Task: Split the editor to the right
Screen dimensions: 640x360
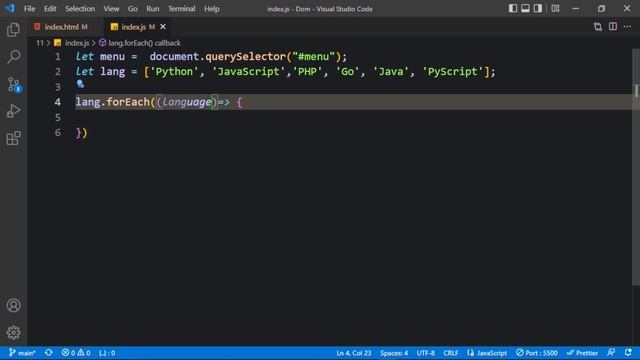Action: point(613,27)
